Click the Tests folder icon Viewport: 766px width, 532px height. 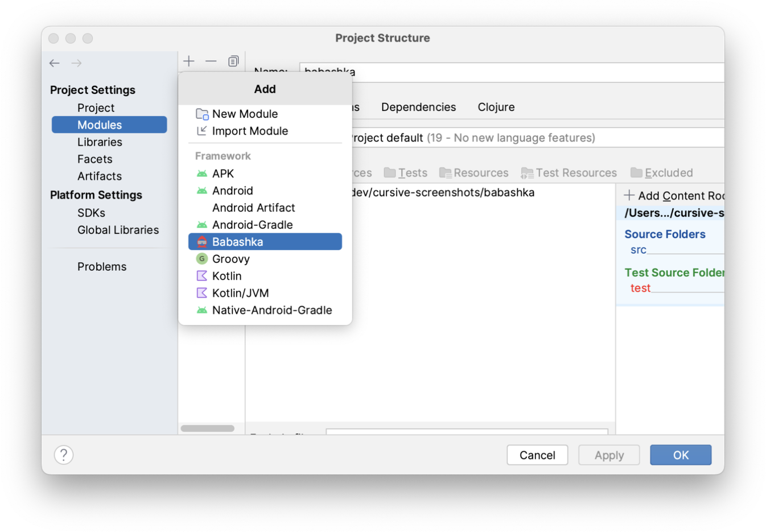click(x=390, y=172)
